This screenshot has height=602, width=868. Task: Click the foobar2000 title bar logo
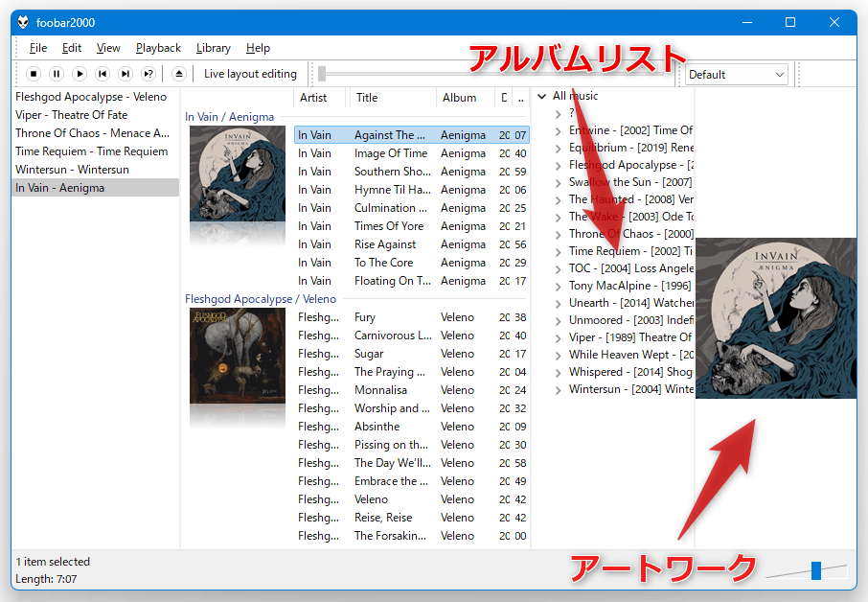(23, 22)
